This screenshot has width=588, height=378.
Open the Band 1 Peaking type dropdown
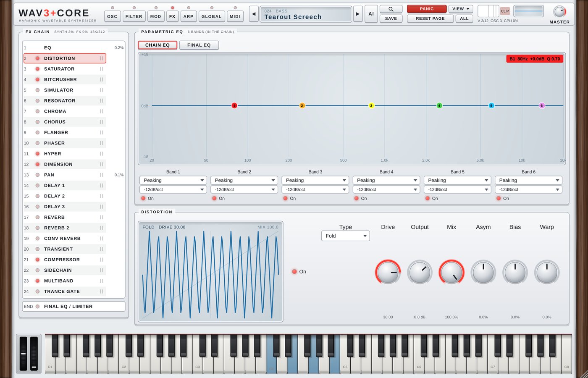click(x=173, y=180)
